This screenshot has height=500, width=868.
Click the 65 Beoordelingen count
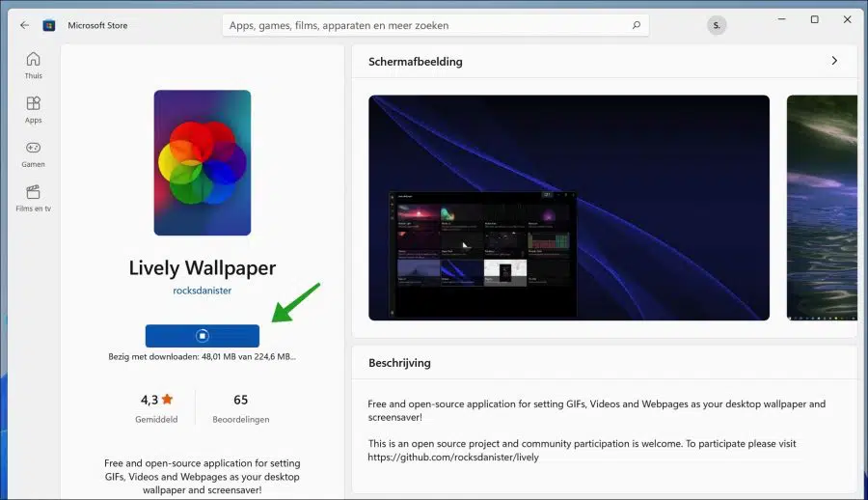(241, 407)
